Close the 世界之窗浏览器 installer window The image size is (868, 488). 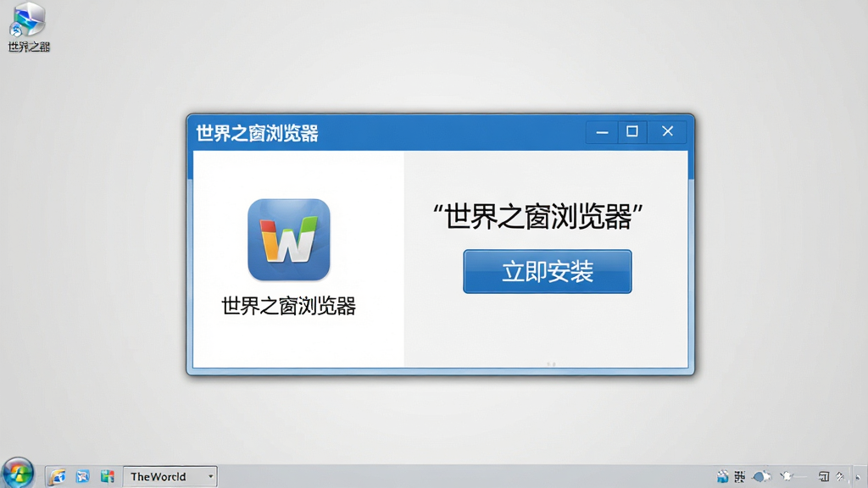tap(667, 131)
